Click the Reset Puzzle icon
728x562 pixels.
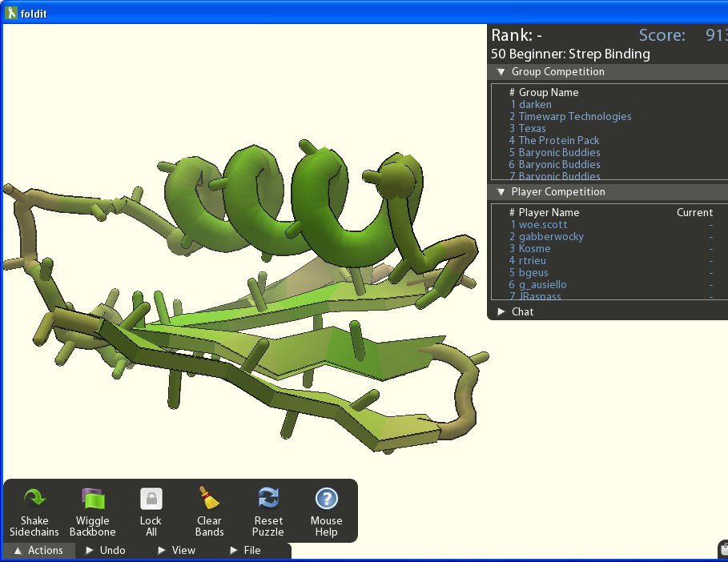click(x=268, y=500)
